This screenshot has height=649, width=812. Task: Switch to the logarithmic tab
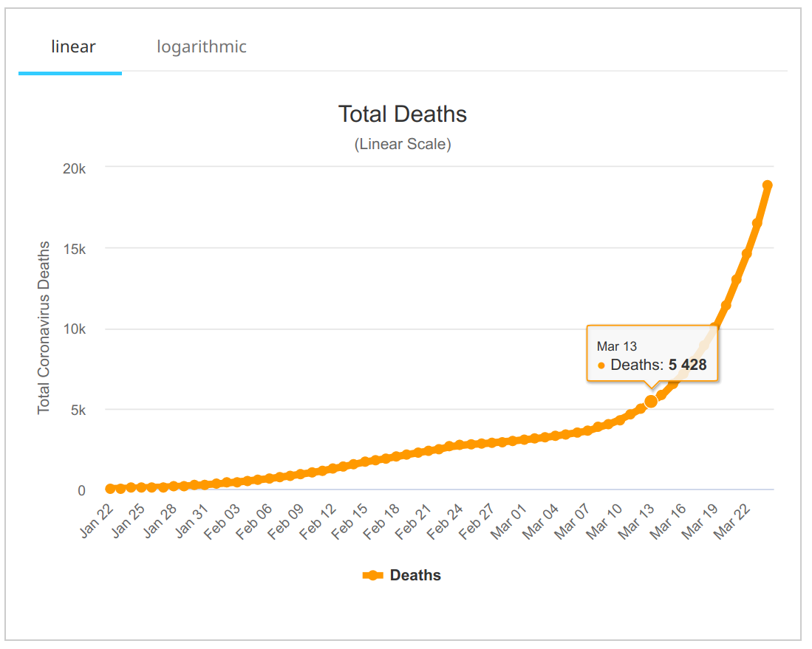201,47
